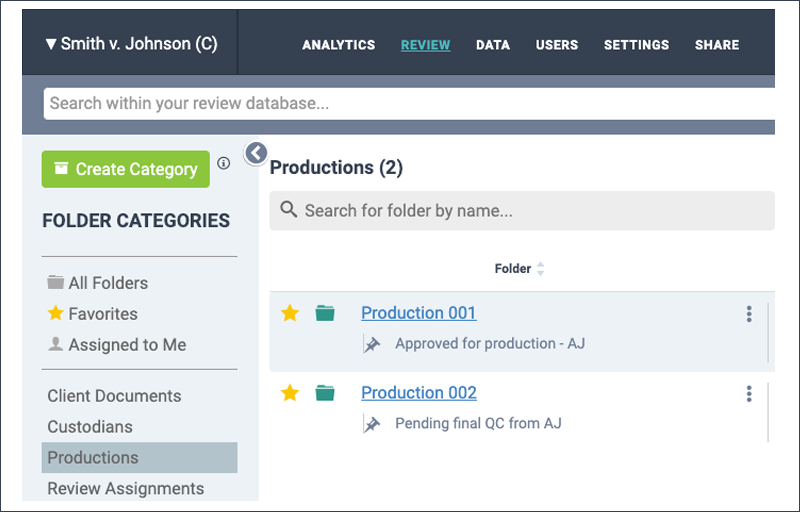The height and width of the screenshot is (512, 800).
Task: Click the magnifier icon in folder search
Action: [289, 209]
